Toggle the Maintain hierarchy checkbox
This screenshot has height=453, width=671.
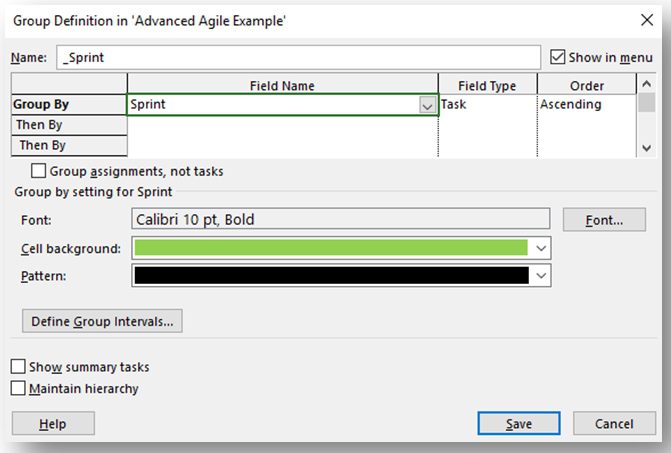(x=18, y=388)
